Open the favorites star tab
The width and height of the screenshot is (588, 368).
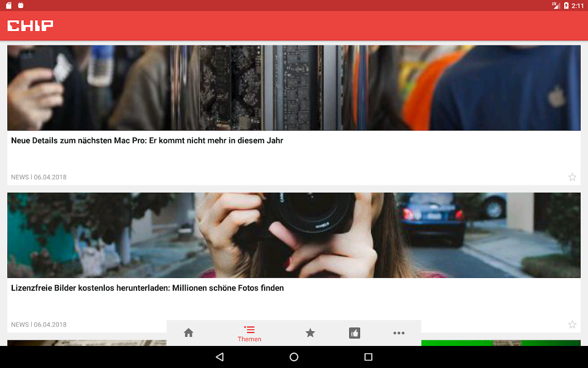point(311,333)
